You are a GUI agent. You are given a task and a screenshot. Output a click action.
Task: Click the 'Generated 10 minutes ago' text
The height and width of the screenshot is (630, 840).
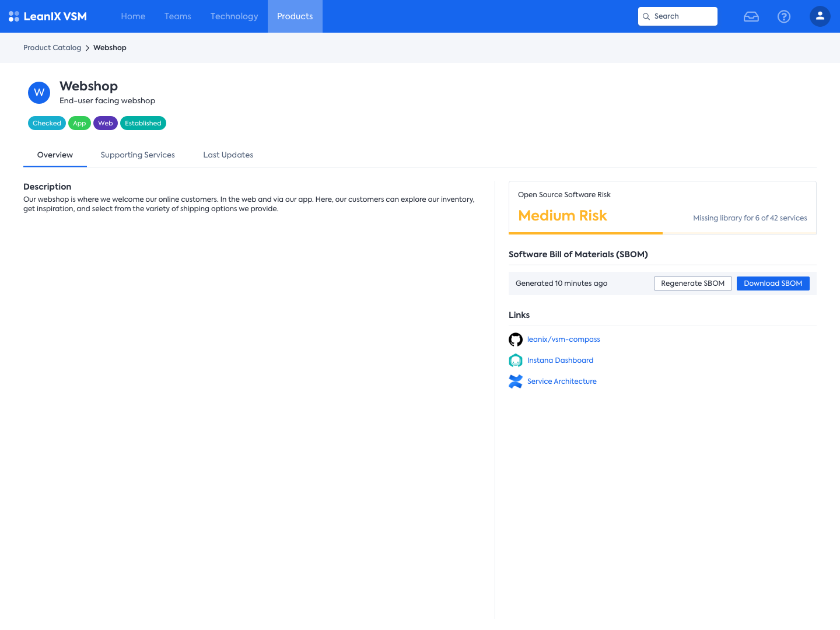[561, 283]
